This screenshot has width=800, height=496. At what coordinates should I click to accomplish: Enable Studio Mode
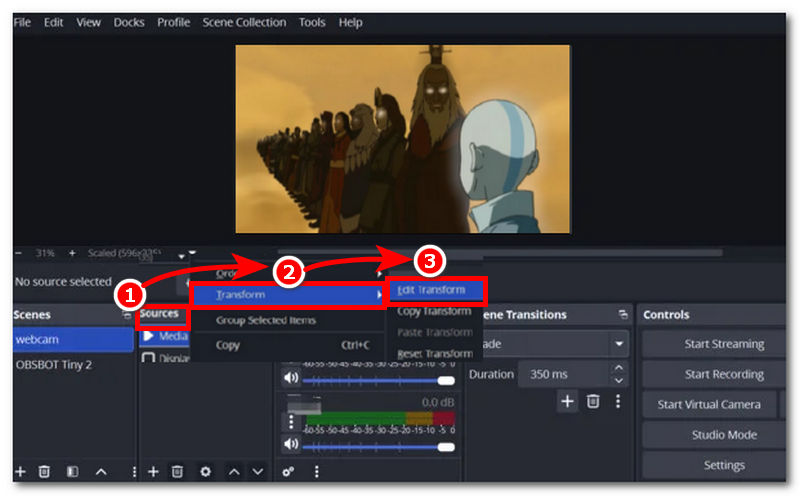click(714, 435)
